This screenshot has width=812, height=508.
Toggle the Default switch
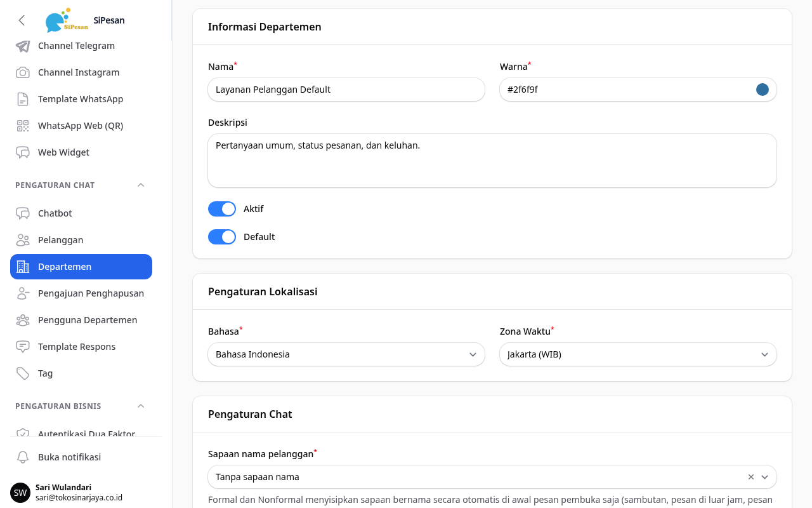(x=222, y=237)
